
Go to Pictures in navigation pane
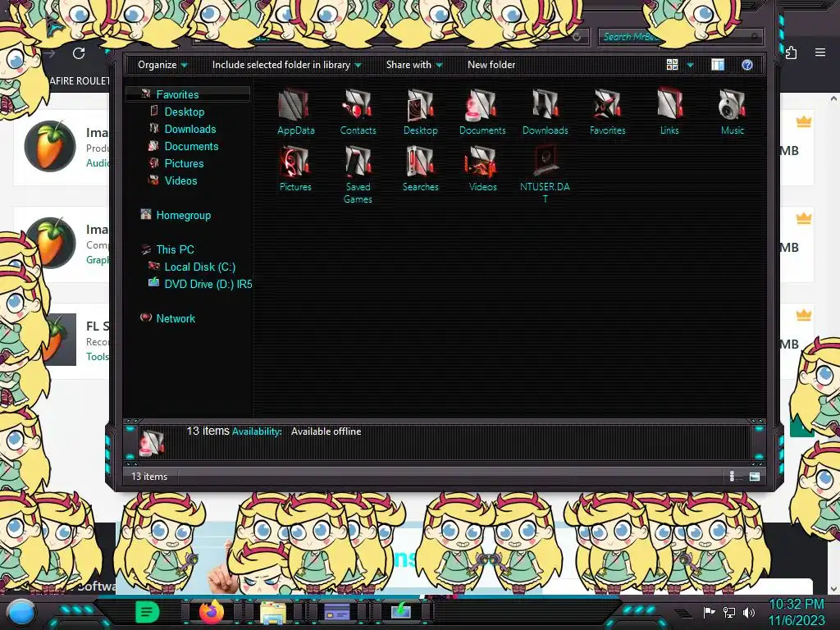[184, 163]
